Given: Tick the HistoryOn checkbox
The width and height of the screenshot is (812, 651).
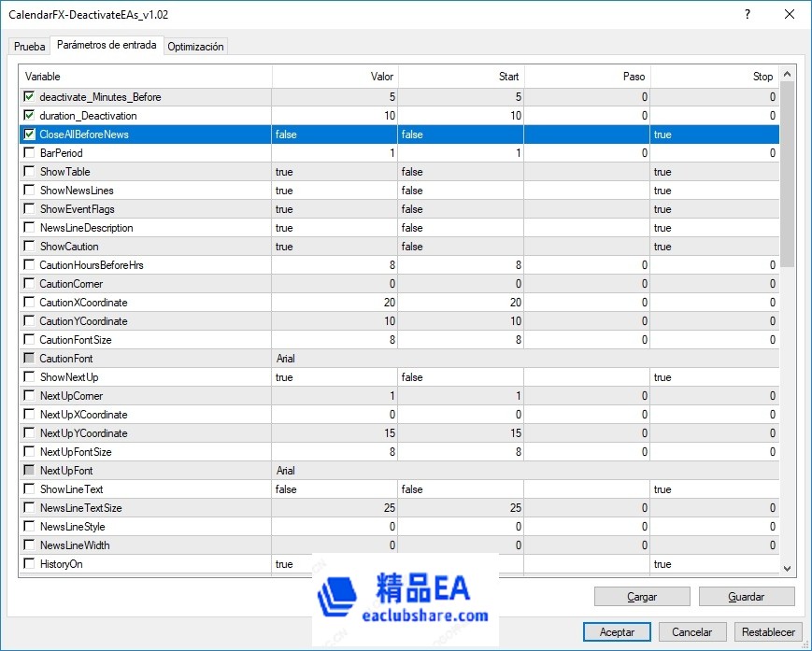Looking at the screenshot, I should coord(30,564).
